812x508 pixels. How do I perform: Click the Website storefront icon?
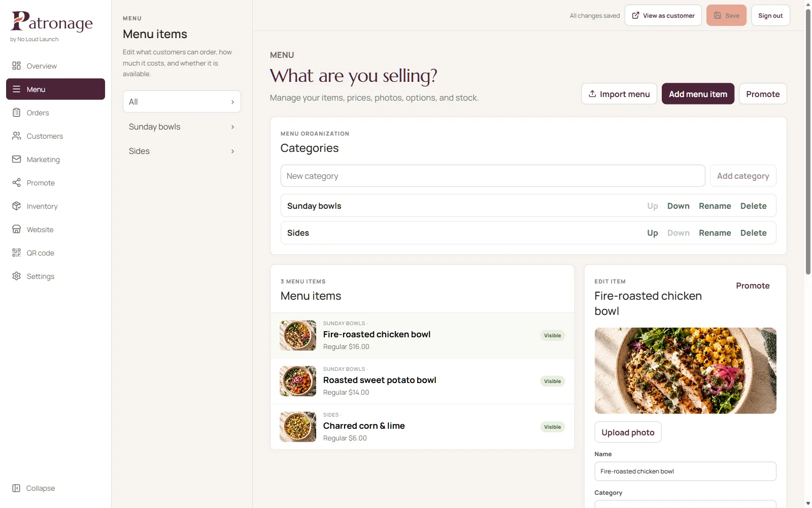point(16,230)
